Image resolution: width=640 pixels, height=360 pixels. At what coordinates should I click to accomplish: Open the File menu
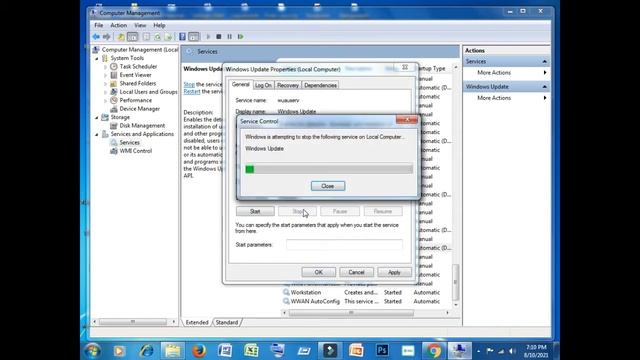pyautogui.click(x=99, y=25)
